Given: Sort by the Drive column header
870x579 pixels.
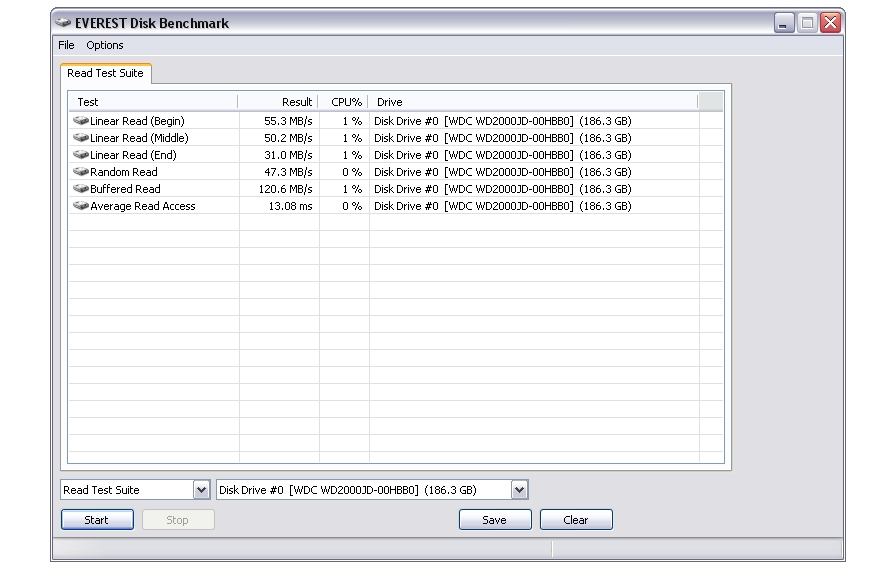Looking at the screenshot, I should pyautogui.click(x=533, y=102).
